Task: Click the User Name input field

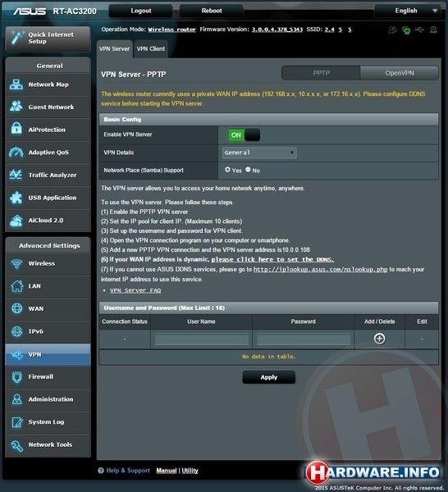Action: (202, 339)
